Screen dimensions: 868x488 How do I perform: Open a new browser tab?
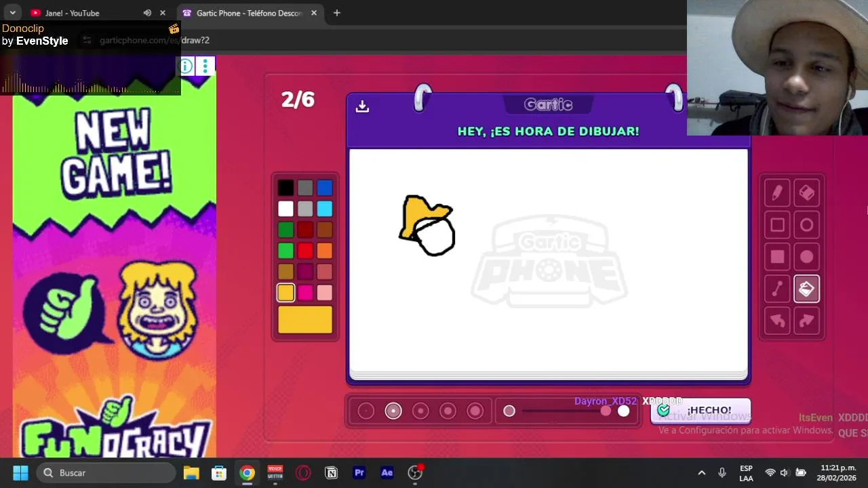(x=336, y=13)
